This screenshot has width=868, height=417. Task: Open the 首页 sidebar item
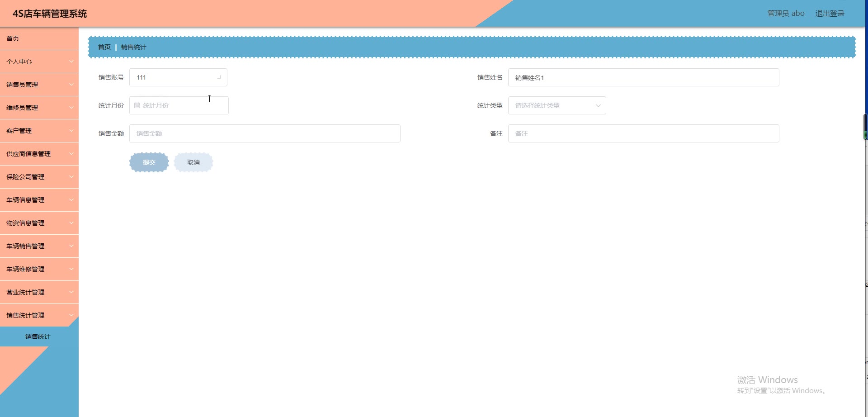[x=39, y=38]
